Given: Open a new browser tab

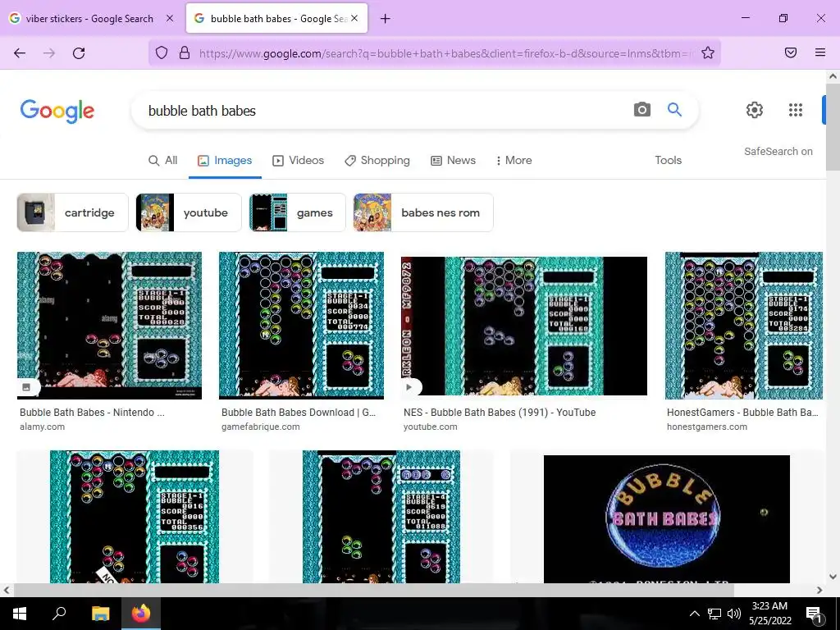Looking at the screenshot, I should (x=386, y=19).
